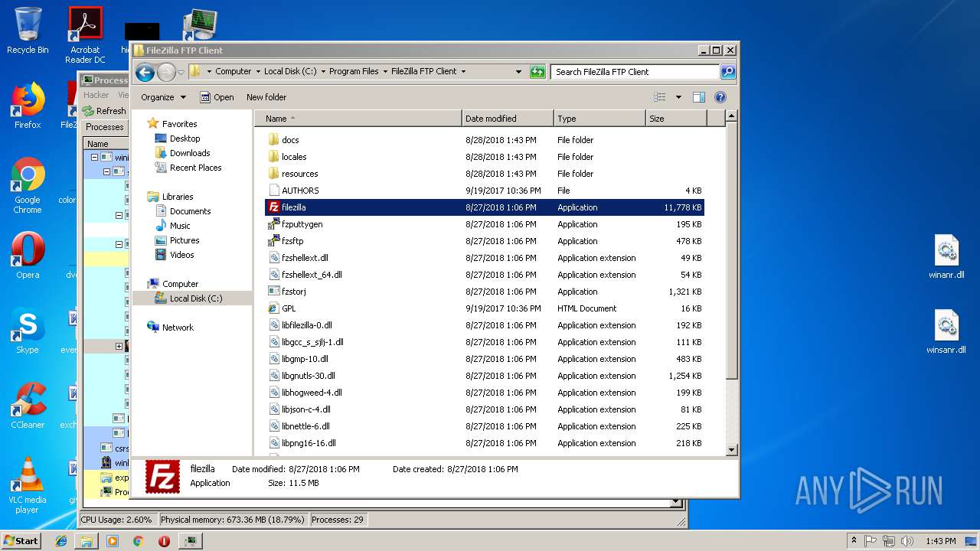
Task: Expand the address bar history dropdown
Action: click(x=519, y=72)
